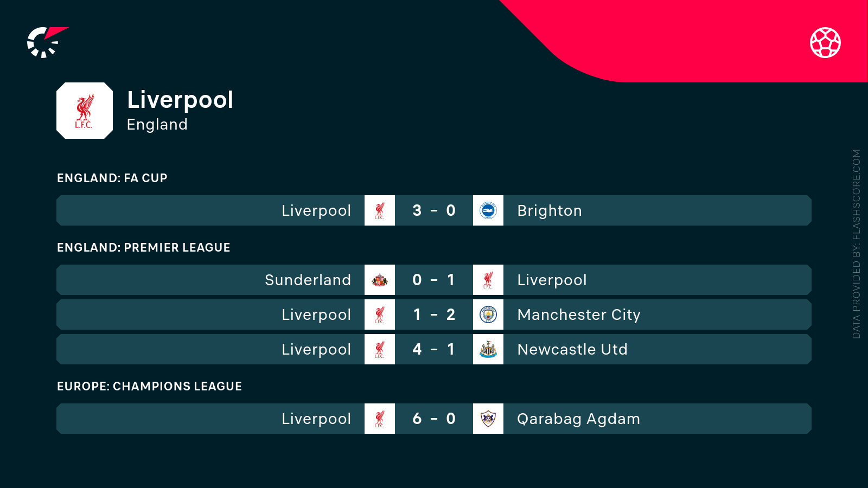Click the Qarabag Agdam club crest

pyautogui.click(x=488, y=419)
